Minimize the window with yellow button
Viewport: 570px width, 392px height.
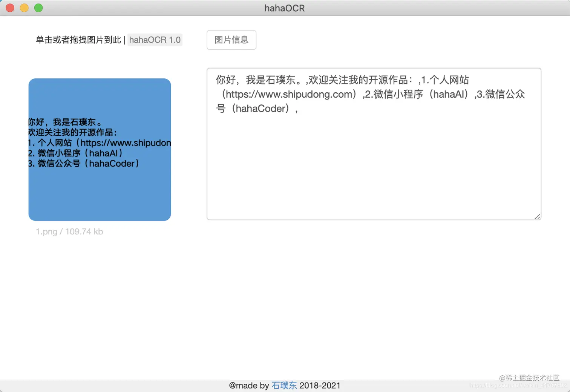[x=24, y=8]
